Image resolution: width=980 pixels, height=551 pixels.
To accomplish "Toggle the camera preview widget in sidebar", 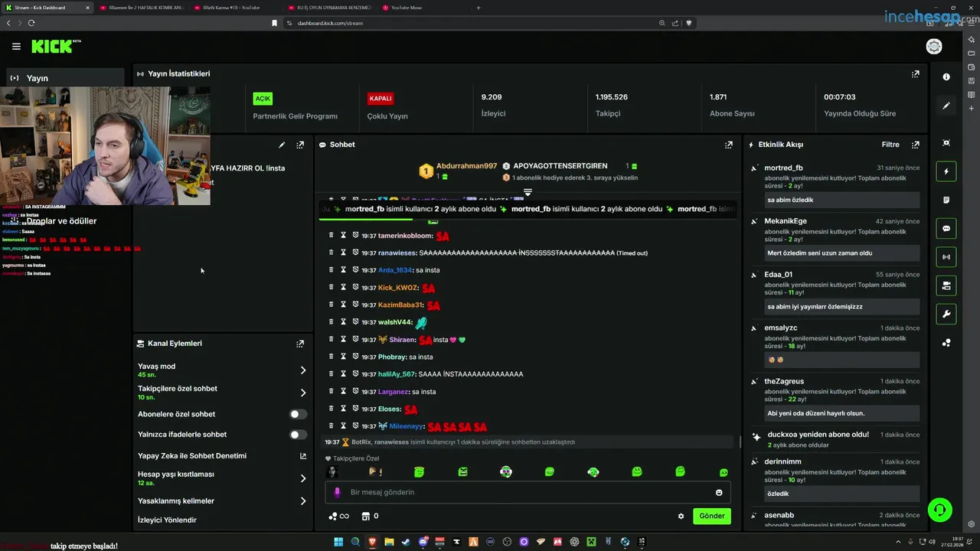I will (946, 285).
